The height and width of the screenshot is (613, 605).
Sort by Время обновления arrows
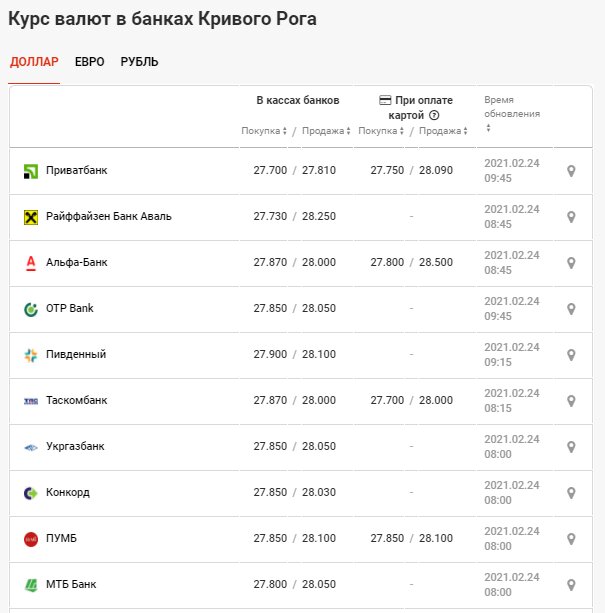(488, 128)
